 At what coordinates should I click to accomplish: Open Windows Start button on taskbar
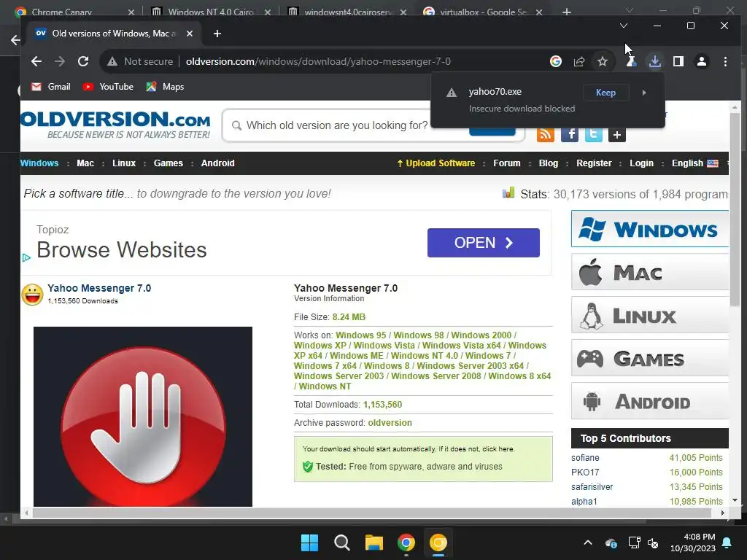coord(309,542)
